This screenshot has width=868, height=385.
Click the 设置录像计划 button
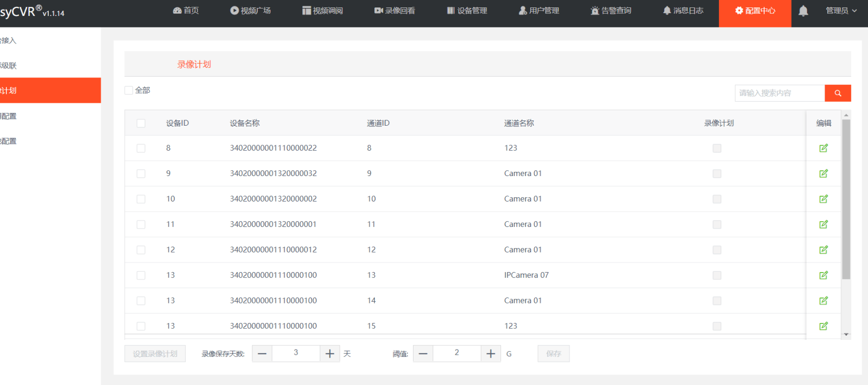(x=155, y=354)
